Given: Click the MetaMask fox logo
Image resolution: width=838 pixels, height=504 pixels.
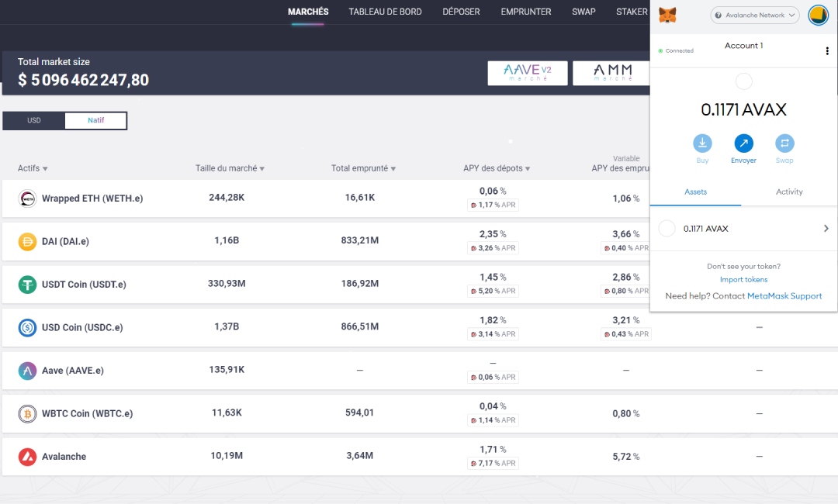Looking at the screenshot, I should (x=667, y=15).
